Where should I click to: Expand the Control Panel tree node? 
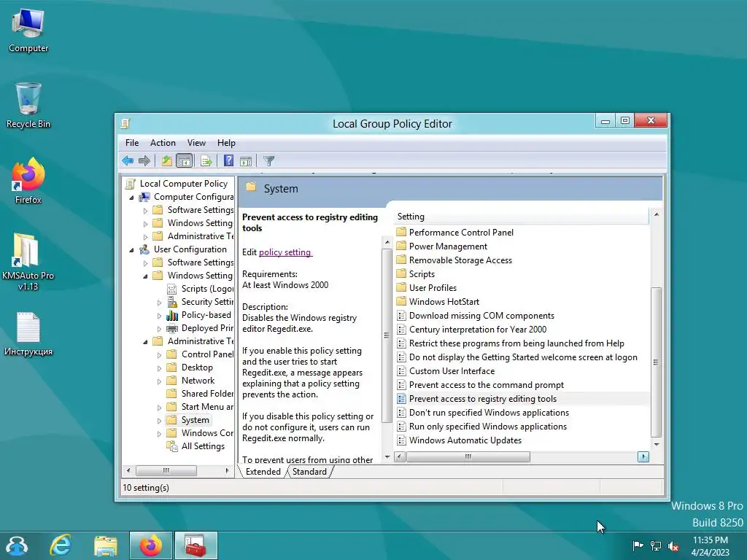point(160,355)
